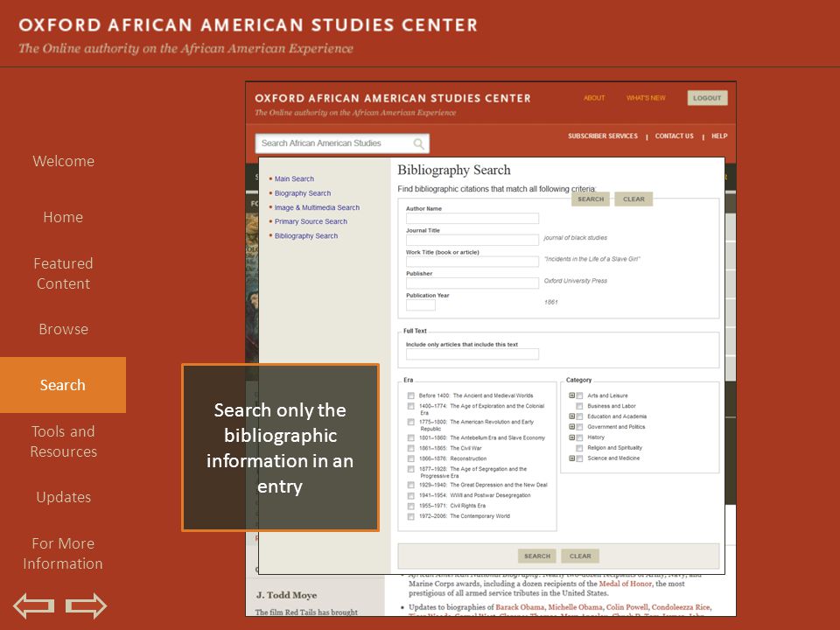Click the bottom CLEAR button
This screenshot has height=630, width=840.
pos(580,556)
